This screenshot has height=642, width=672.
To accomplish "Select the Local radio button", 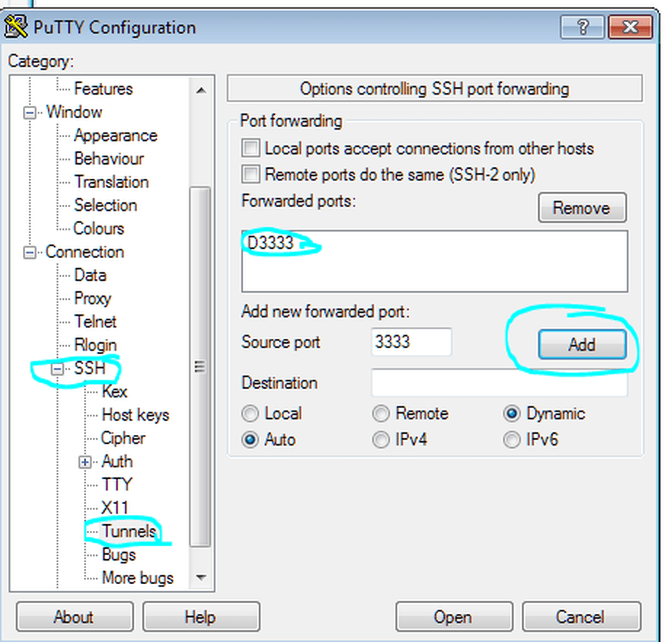I will (x=250, y=414).
